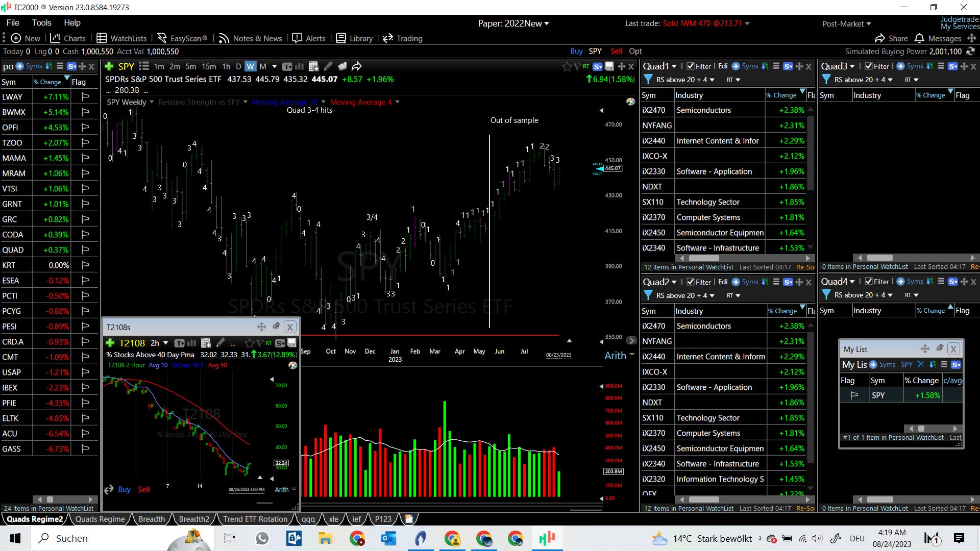Open SPY chart symbol list icon
The height and width of the screenshot is (551, 980).
click(x=144, y=66)
